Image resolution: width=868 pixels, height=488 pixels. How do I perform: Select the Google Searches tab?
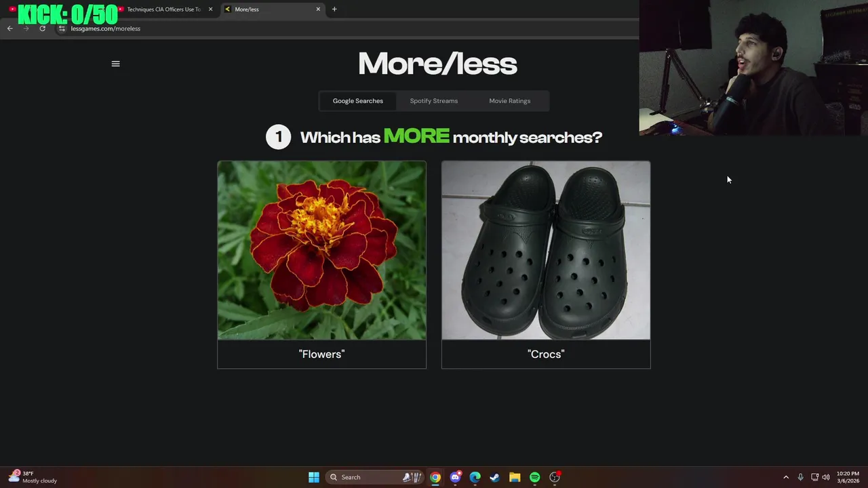pos(357,101)
